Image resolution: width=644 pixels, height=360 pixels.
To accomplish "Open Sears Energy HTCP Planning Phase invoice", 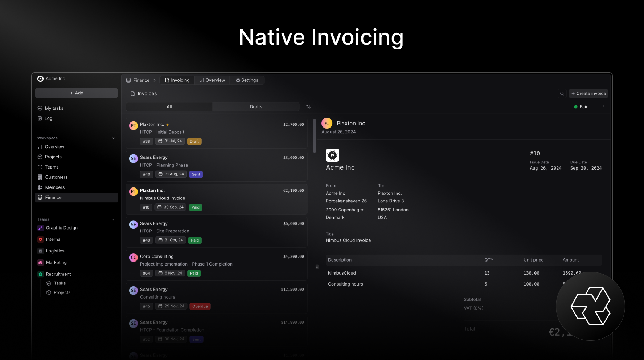I will coord(217,166).
